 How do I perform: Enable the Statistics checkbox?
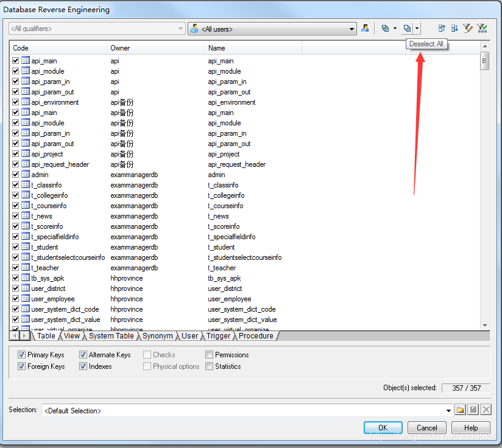(x=209, y=366)
